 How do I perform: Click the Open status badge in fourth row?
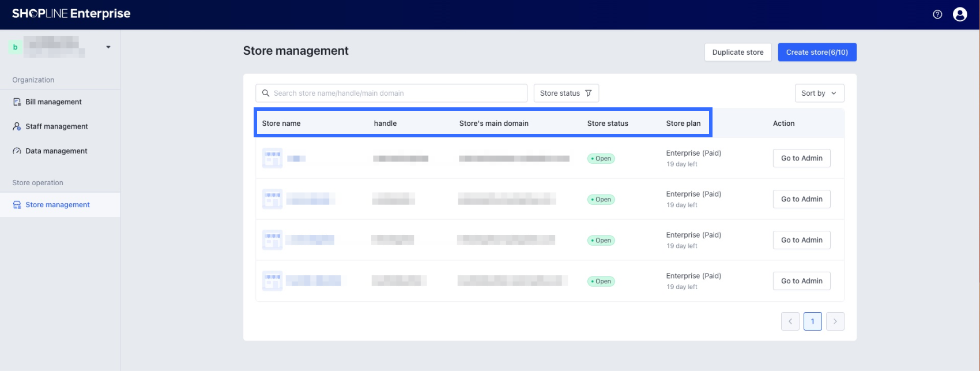[x=601, y=282]
